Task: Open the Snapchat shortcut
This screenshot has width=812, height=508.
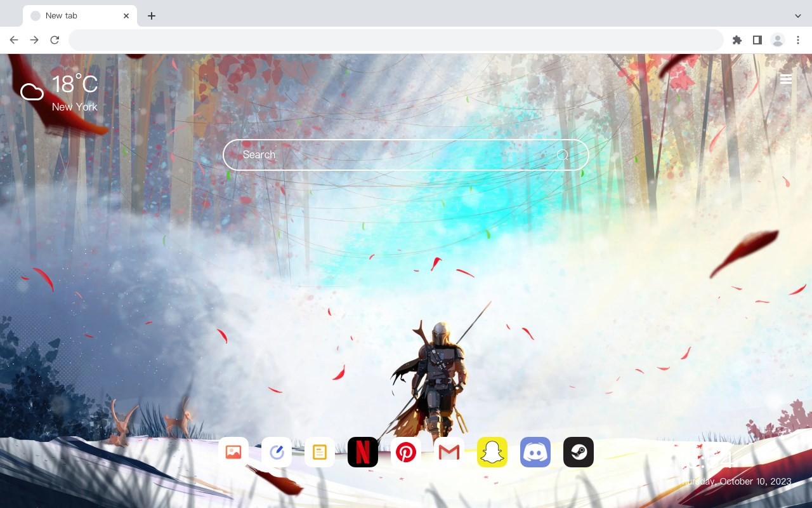Action: click(x=492, y=452)
